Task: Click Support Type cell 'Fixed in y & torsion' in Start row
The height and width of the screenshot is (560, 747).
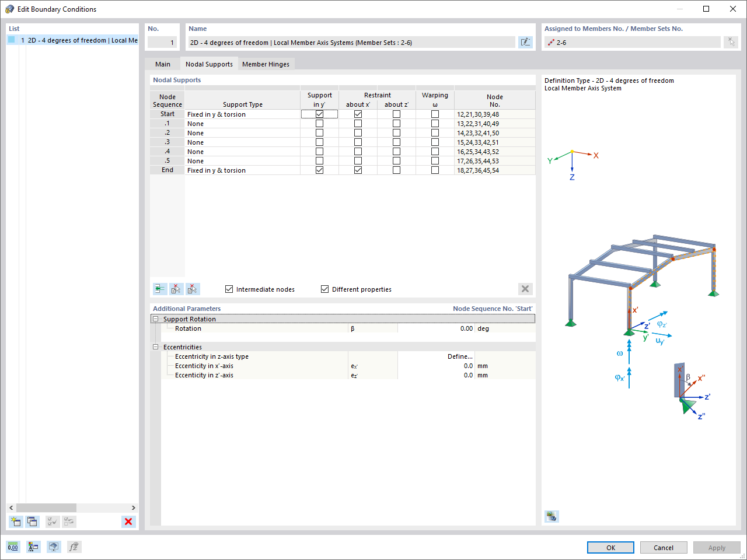Action: coord(242,114)
